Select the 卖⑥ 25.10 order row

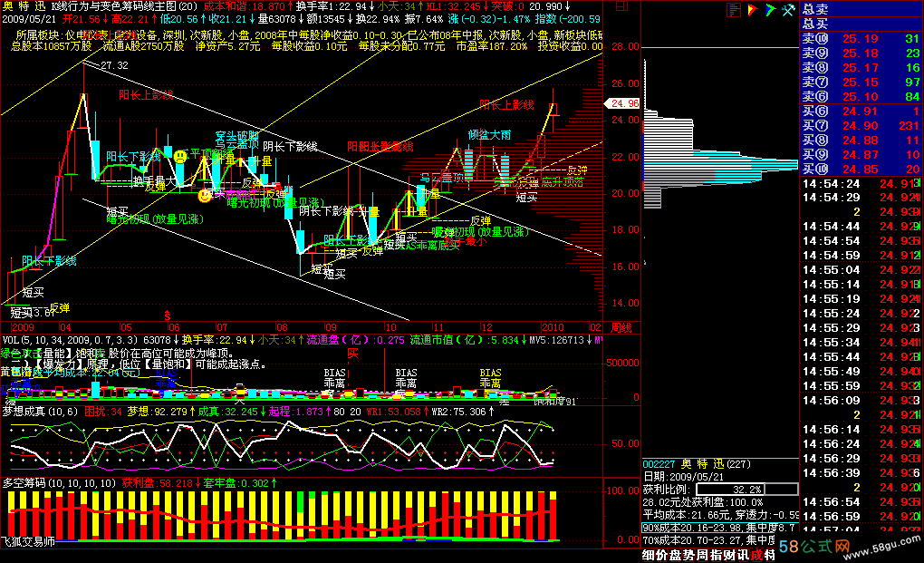pos(861,97)
